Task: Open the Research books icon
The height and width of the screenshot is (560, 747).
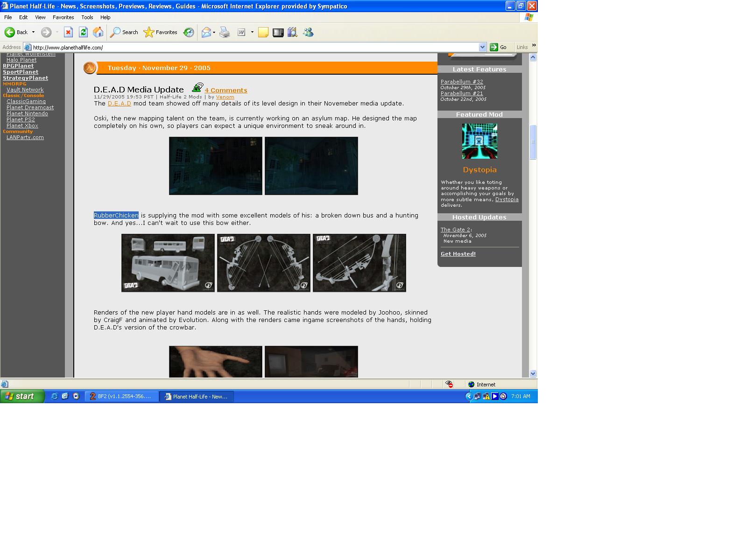Action: coord(293,32)
